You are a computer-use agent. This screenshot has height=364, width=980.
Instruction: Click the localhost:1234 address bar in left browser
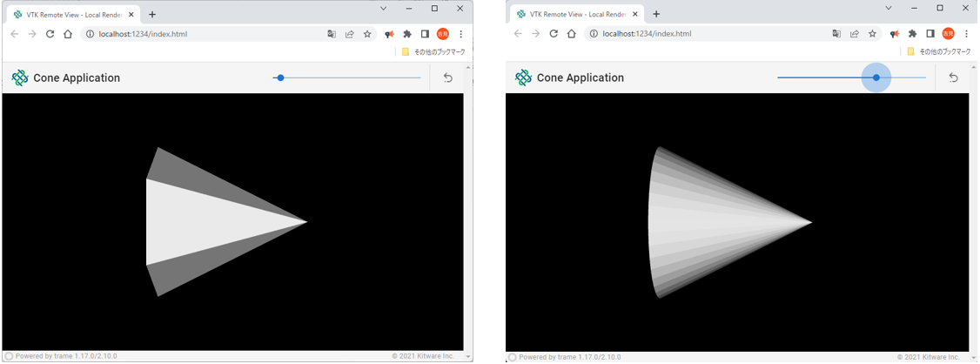[174, 34]
